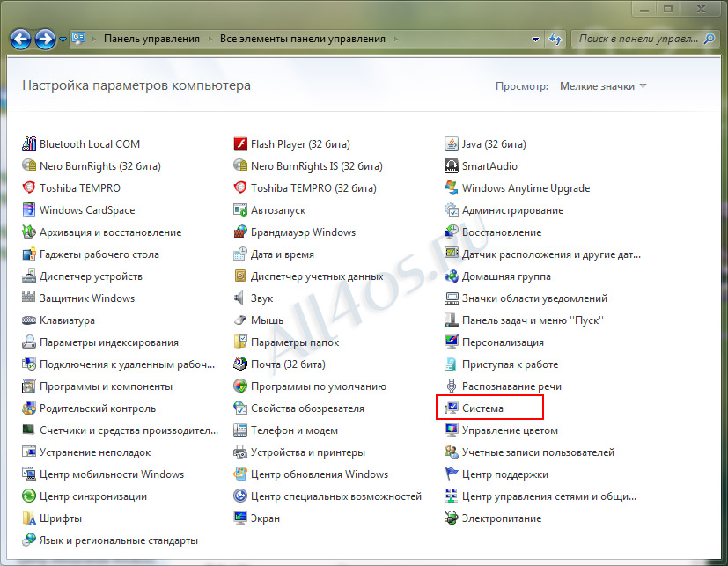Image resolution: width=728 pixels, height=566 pixels.
Task: Open the Flash Player (32 бита) icon
Action: coord(240,144)
